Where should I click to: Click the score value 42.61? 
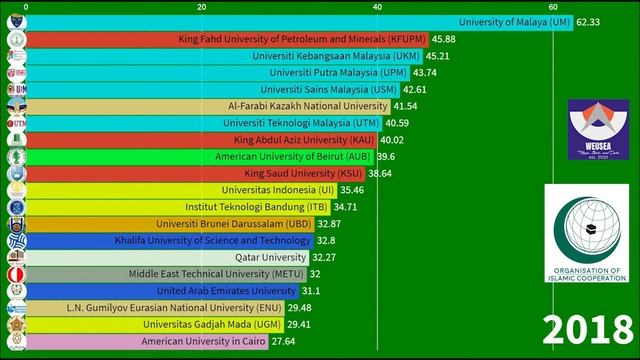[415, 89]
